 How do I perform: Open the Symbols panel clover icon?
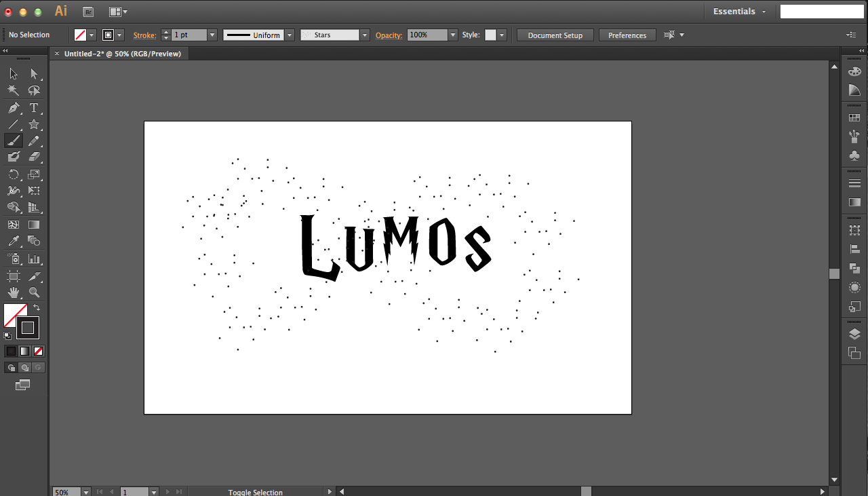point(854,156)
